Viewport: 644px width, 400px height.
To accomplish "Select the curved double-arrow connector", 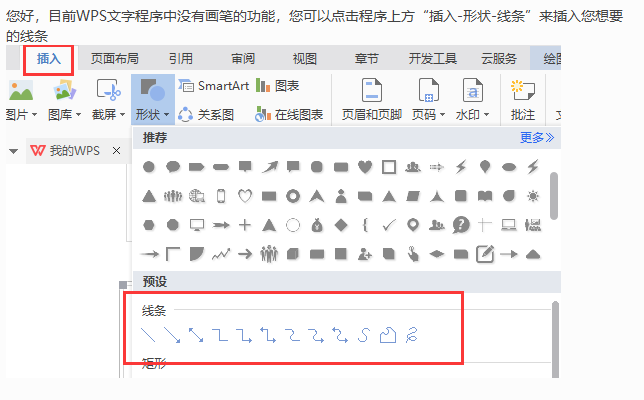I will [x=340, y=335].
